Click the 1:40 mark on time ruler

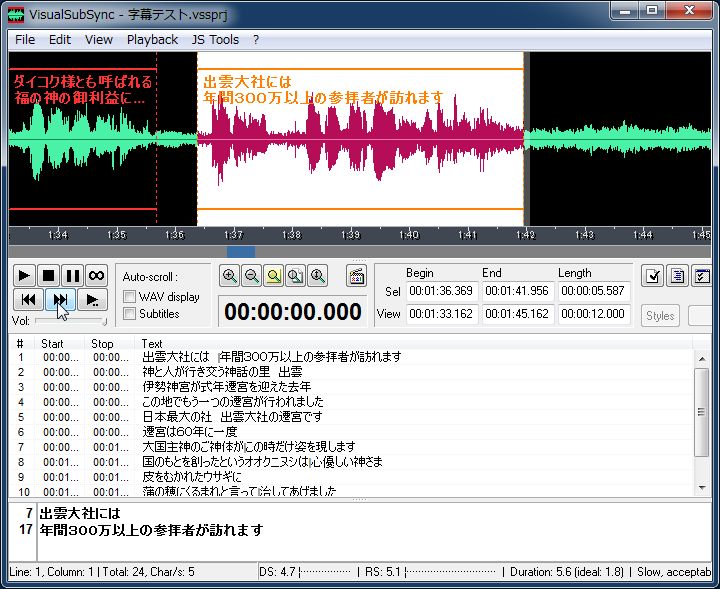tap(409, 235)
